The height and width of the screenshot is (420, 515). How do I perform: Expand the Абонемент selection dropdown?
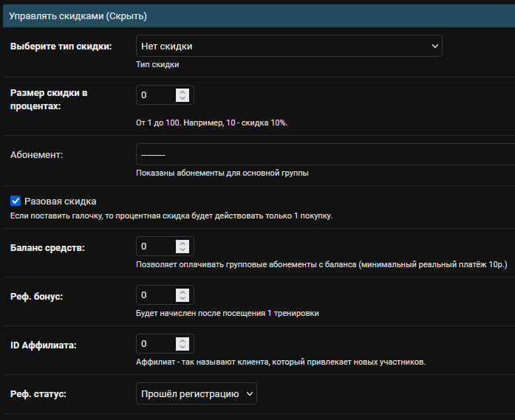325,155
